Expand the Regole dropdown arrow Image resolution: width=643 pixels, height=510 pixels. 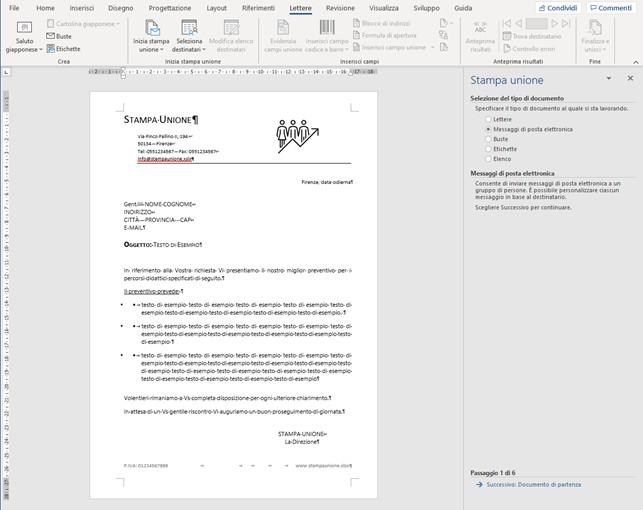[451, 23]
